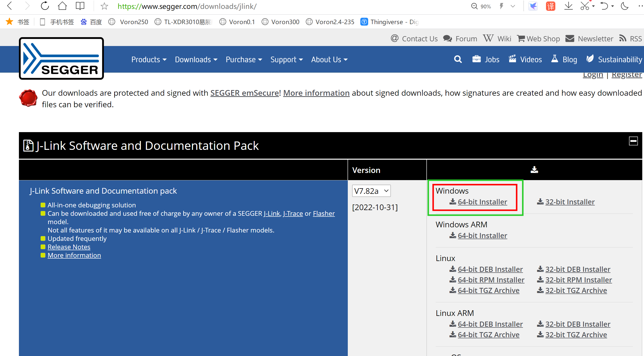Image resolution: width=644 pixels, height=356 pixels.
Task: Click the SEGGER logo
Action: 61,59
